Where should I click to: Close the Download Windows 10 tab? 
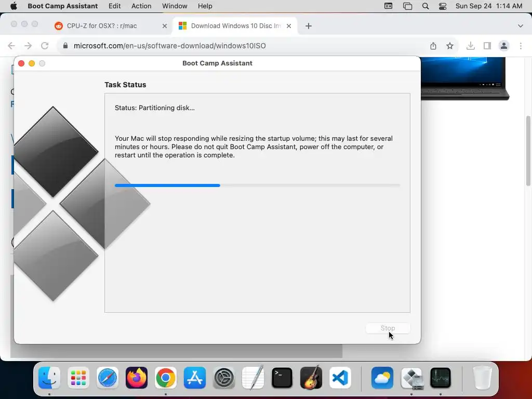289,26
